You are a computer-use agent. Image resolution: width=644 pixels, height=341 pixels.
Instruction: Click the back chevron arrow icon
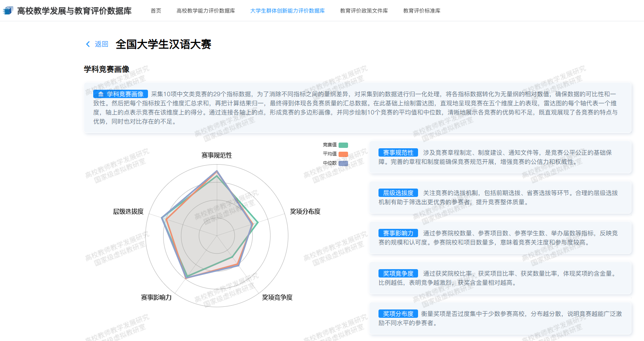(x=88, y=44)
